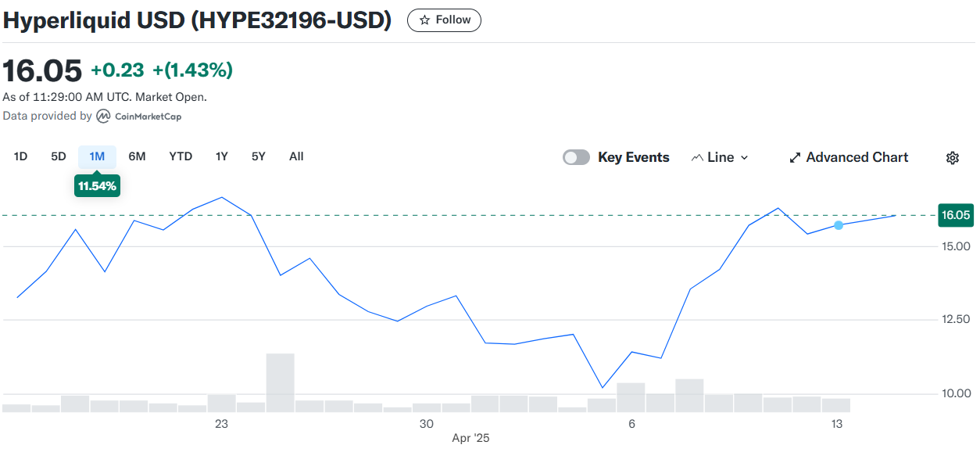Click the date label 23 on x-axis
The image size is (980, 452).
221,424
